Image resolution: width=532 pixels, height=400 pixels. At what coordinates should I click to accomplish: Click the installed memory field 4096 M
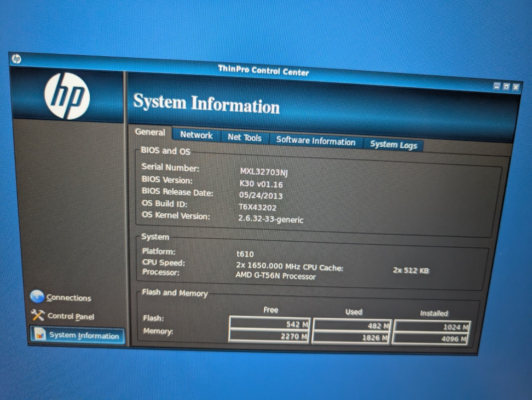point(431,339)
